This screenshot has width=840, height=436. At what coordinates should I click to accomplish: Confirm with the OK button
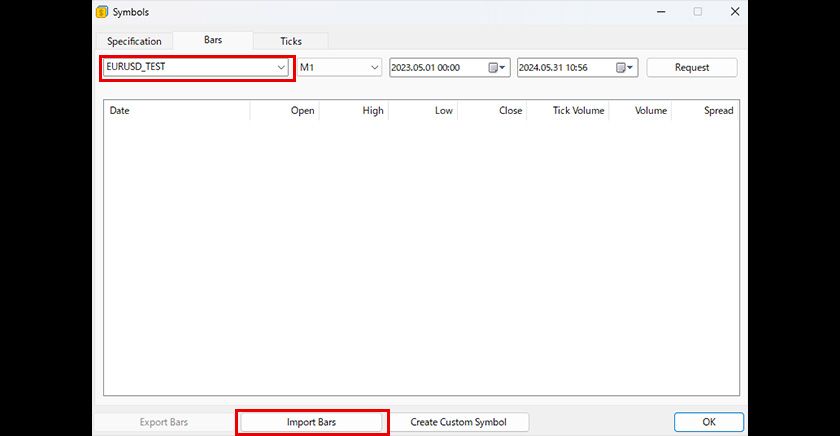coord(708,422)
